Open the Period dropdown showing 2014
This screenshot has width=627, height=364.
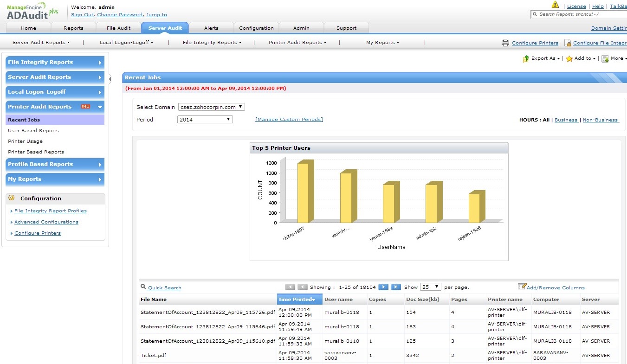pos(205,120)
